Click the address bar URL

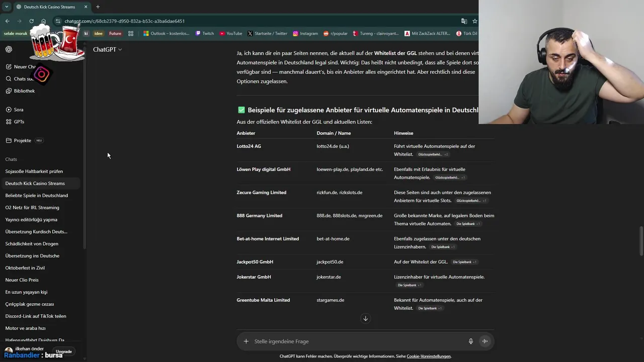coord(124,21)
